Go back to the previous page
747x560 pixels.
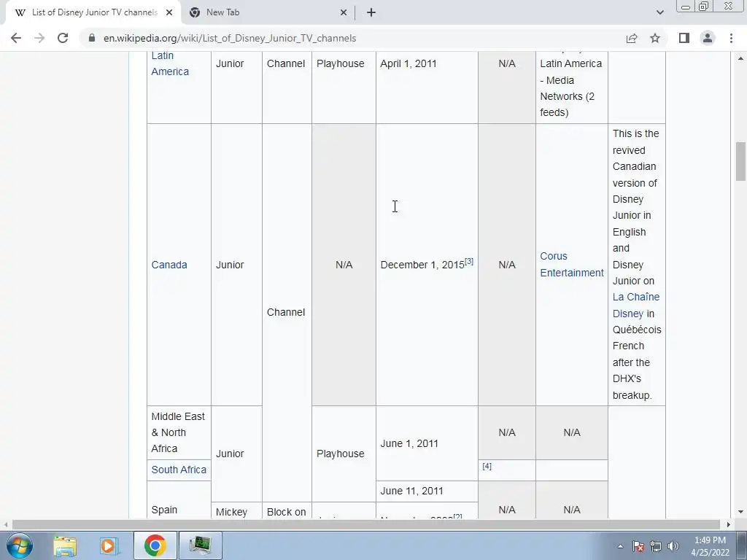click(16, 38)
